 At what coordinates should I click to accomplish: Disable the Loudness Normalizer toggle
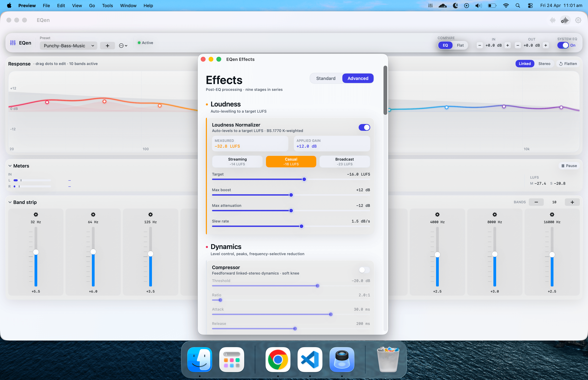point(364,127)
